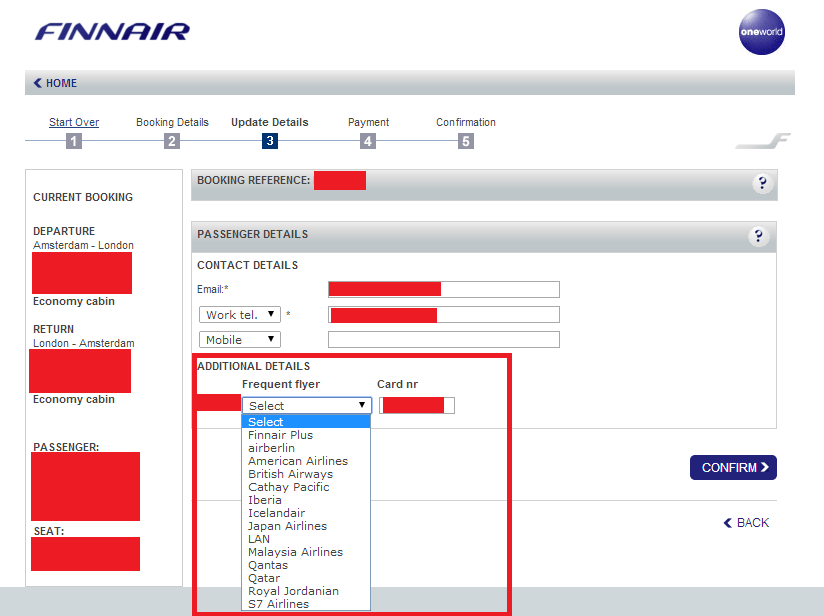Choose Qatar from frequent flyer list
The image size is (824, 616).
306,578
